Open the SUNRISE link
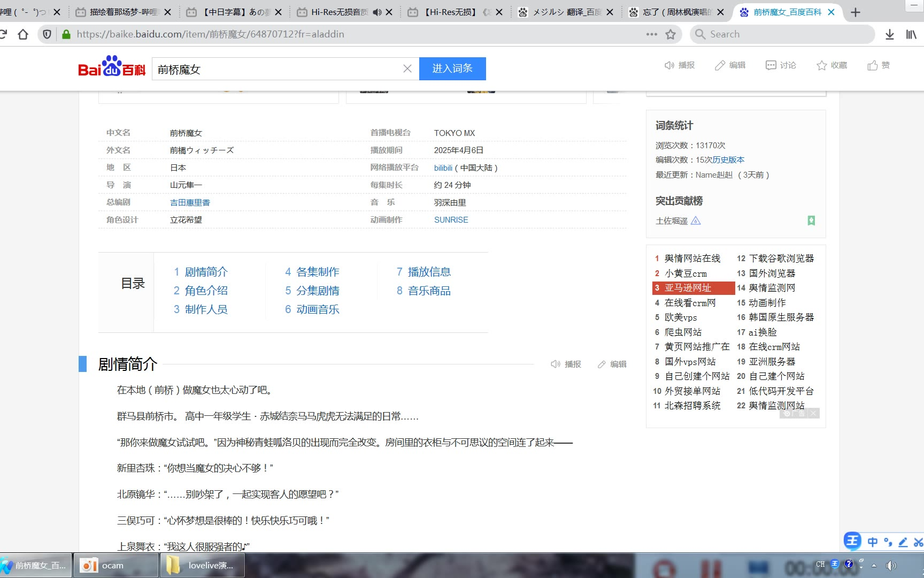 point(451,219)
